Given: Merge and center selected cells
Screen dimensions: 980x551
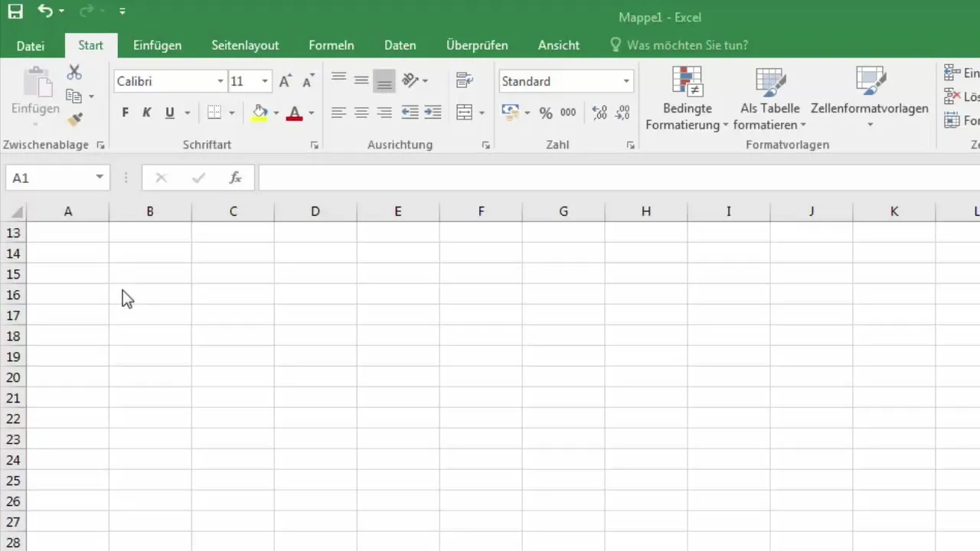Looking at the screenshot, I should click(464, 112).
